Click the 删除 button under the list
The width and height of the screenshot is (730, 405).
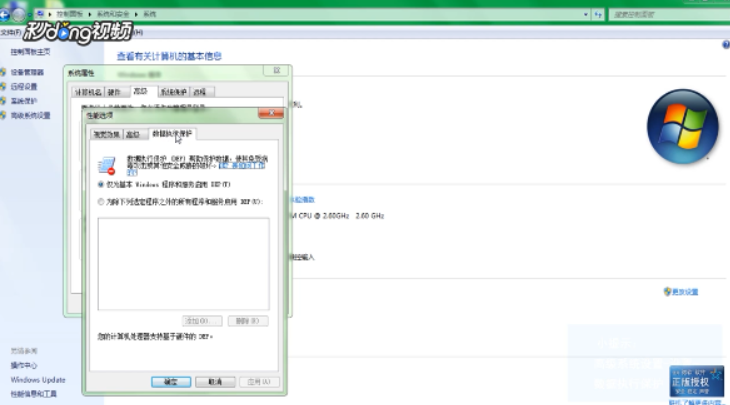pyautogui.click(x=248, y=321)
